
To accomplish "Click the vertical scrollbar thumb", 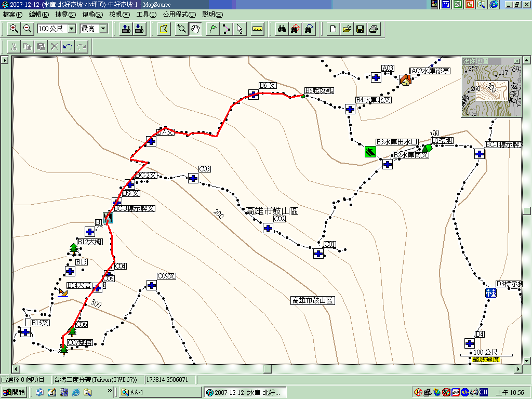I will (x=526, y=211).
